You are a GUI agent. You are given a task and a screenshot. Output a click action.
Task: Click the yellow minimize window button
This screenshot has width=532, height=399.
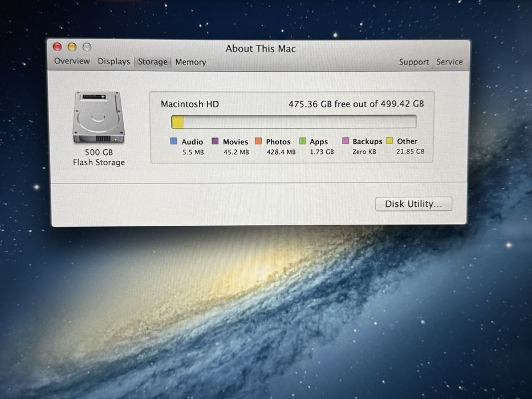pos(72,47)
